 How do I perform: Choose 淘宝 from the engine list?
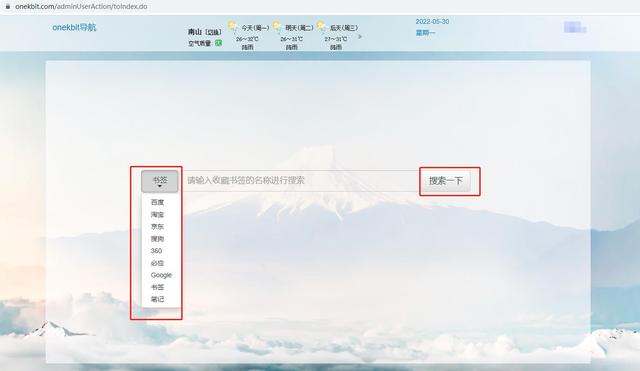click(157, 214)
